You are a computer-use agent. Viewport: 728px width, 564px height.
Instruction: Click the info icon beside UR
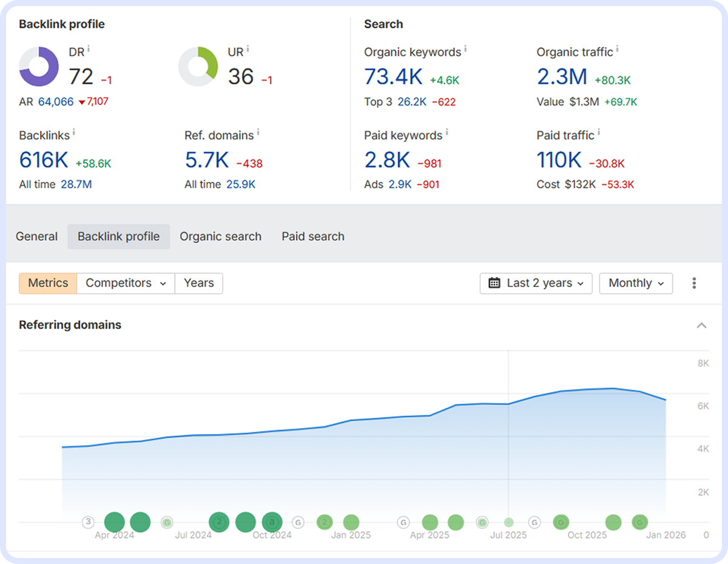point(248,49)
